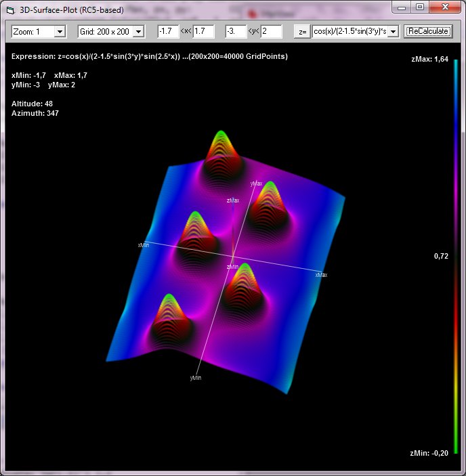Expand the Grid 200 x 200 dropdown
This screenshot has width=466, height=476.
click(x=138, y=32)
